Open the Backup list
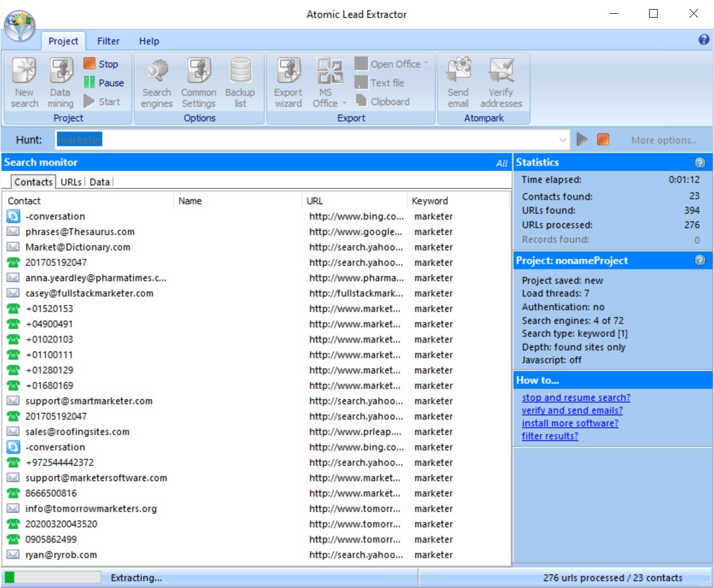Image resolution: width=714 pixels, height=588 pixels. [x=240, y=83]
